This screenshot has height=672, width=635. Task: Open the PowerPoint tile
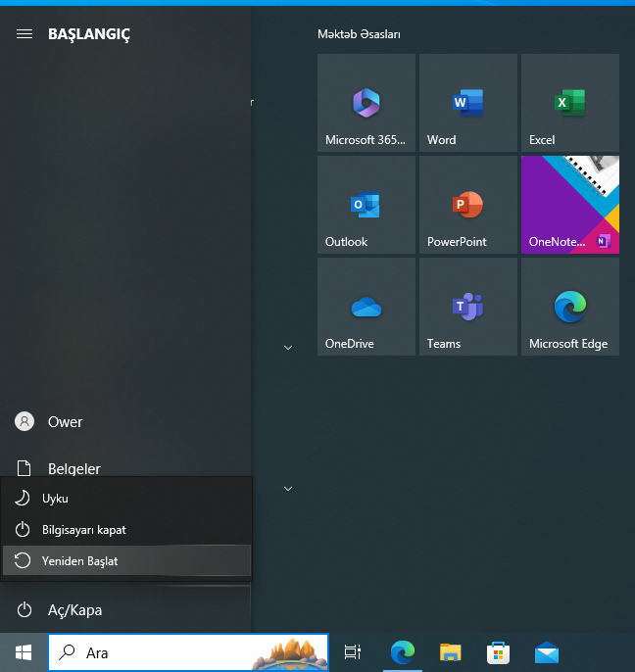pos(468,205)
